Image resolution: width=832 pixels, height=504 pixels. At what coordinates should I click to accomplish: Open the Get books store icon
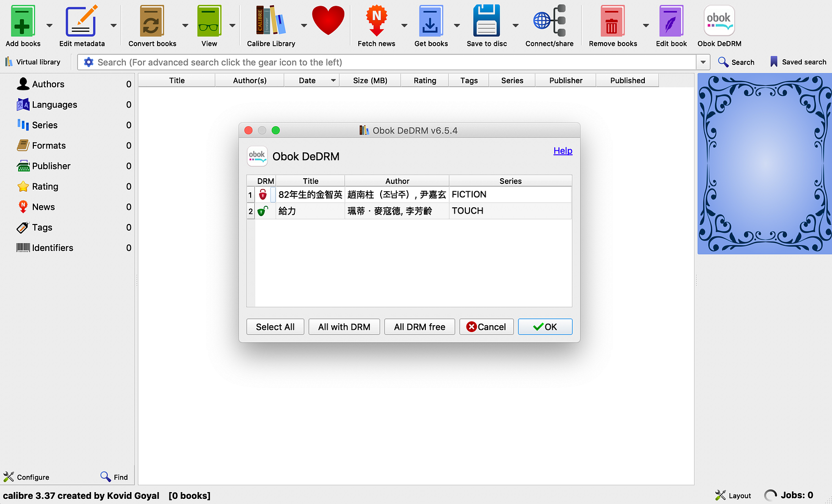point(431,21)
